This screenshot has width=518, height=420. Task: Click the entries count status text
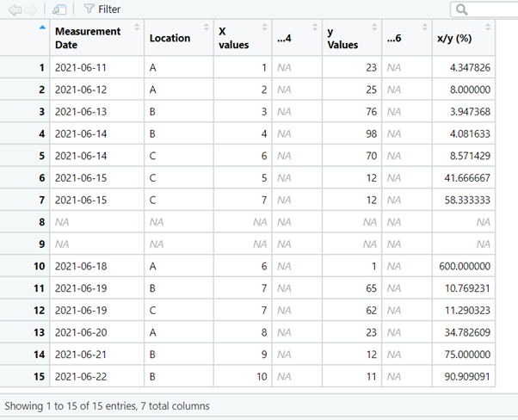107,405
